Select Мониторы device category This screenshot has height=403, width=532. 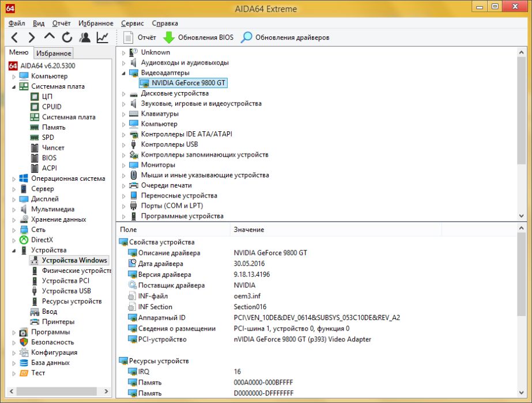pyautogui.click(x=158, y=165)
